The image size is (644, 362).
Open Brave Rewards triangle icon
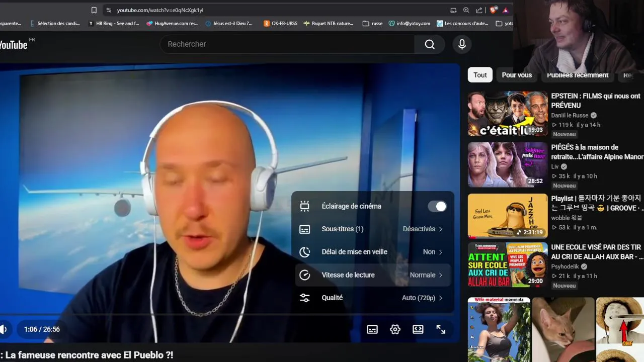[x=505, y=10]
